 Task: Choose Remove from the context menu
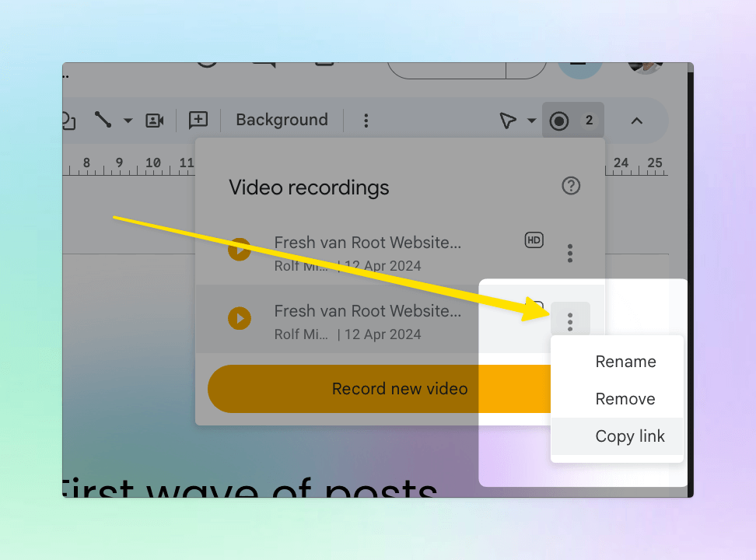coord(625,399)
